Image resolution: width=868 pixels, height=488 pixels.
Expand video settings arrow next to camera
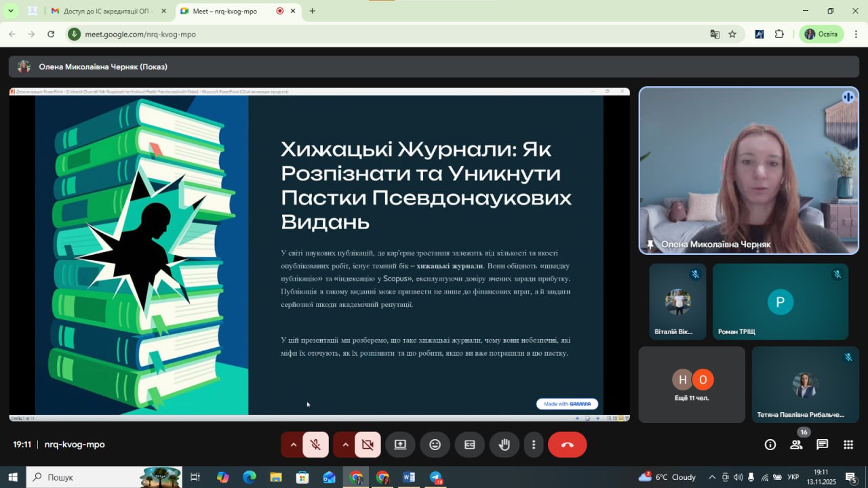point(345,445)
